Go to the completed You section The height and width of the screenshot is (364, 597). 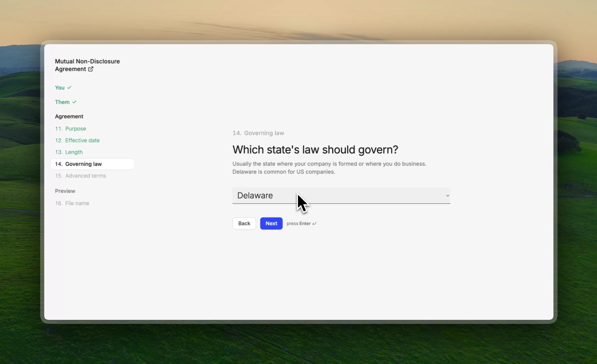(63, 88)
